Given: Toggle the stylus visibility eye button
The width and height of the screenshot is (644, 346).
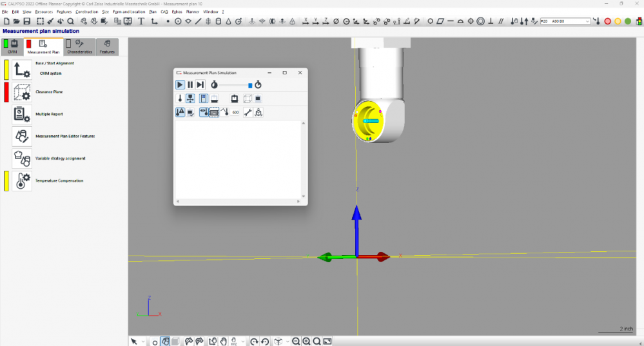Looking at the screenshot, I should [204, 112].
